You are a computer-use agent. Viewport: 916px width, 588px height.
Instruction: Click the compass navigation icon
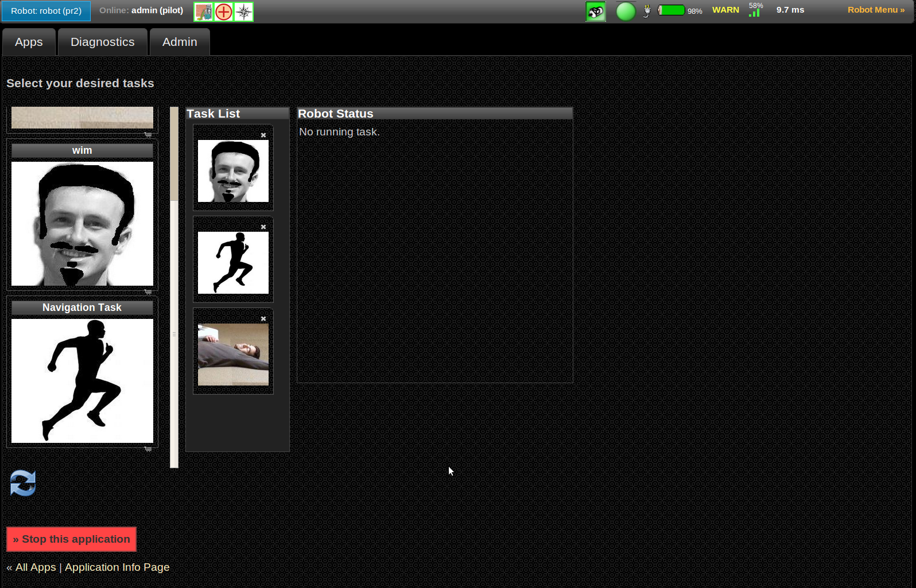tap(244, 11)
